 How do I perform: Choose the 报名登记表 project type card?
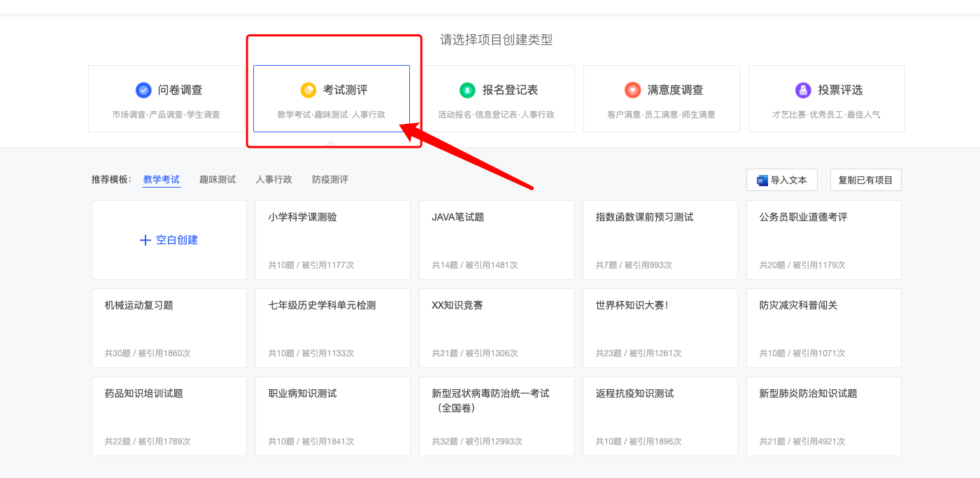pyautogui.click(x=497, y=99)
